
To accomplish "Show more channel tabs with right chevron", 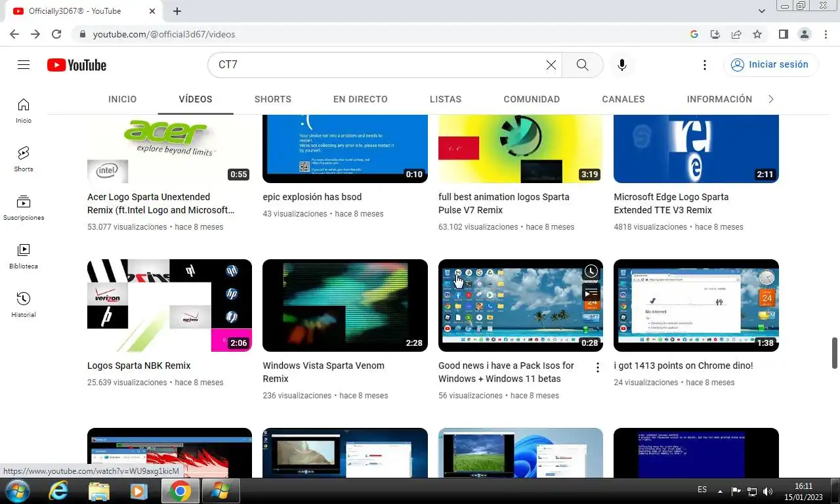I will pyautogui.click(x=771, y=99).
